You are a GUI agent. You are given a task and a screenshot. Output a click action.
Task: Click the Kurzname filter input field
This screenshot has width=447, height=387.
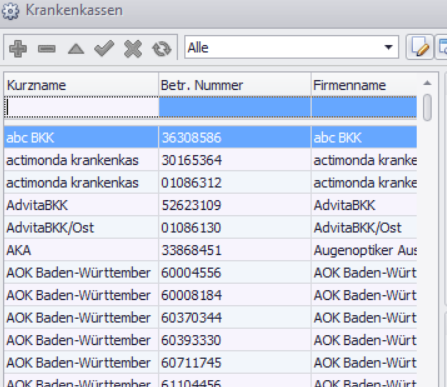pyautogui.click(x=81, y=107)
